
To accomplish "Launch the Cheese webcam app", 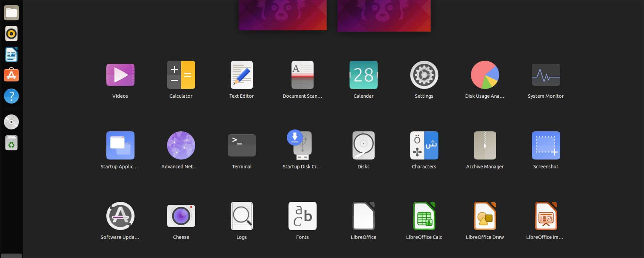I will pyautogui.click(x=181, y=216).
